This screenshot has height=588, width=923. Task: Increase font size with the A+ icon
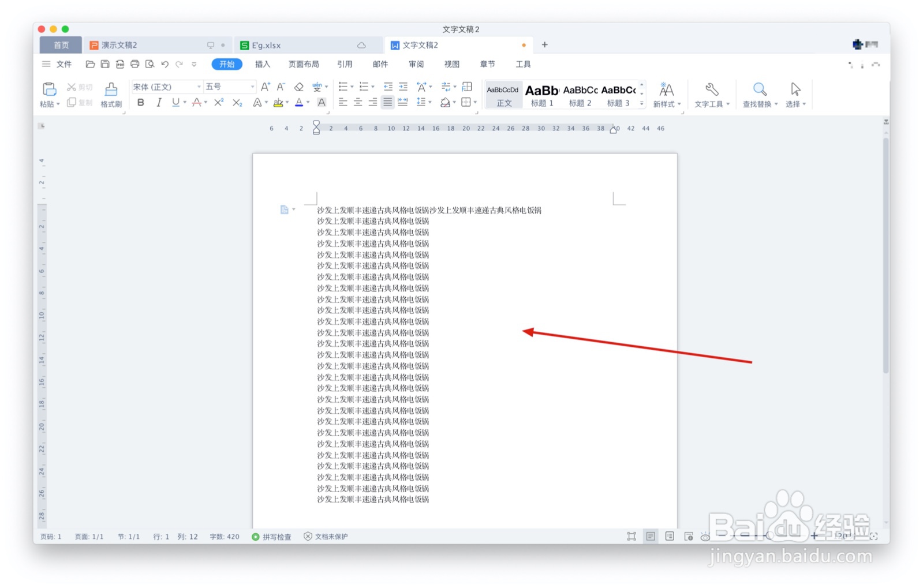coord(265,87)
